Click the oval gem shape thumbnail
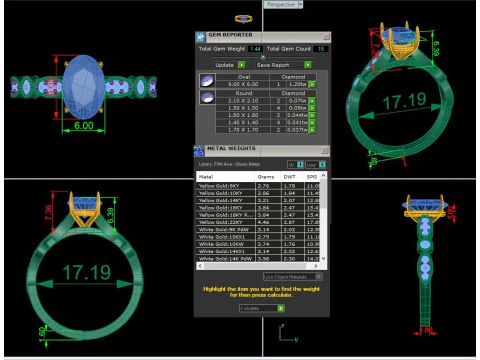480x360 pixels. tap(207, 81)
